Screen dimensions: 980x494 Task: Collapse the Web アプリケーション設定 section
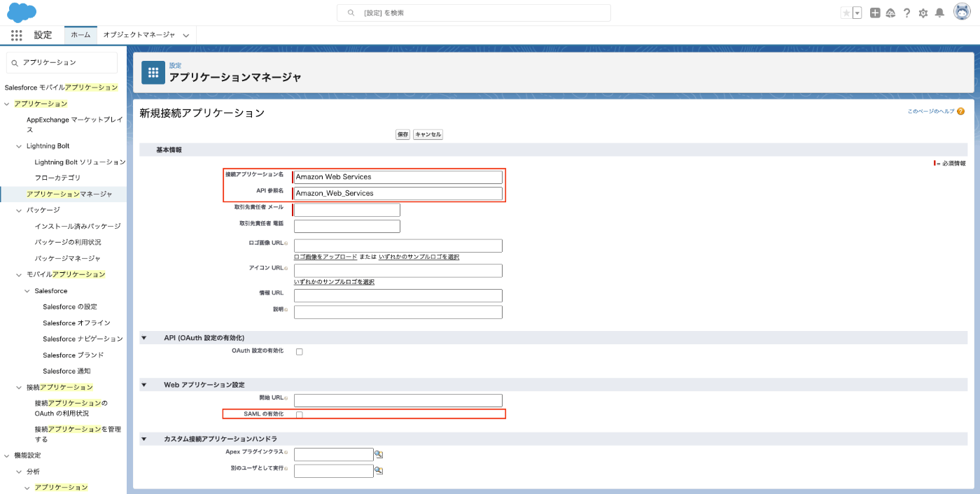pyautogui.click(x=144, y=385)
